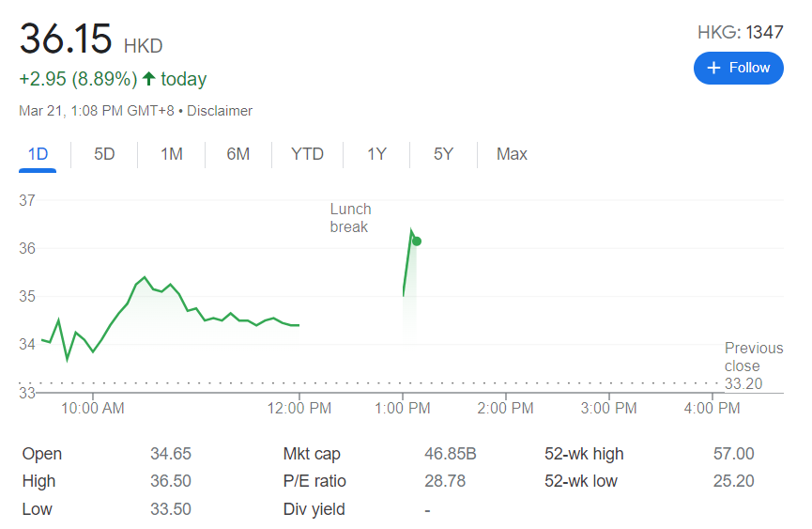
Task: Open the 6M chart range
Action: point(237,154)
